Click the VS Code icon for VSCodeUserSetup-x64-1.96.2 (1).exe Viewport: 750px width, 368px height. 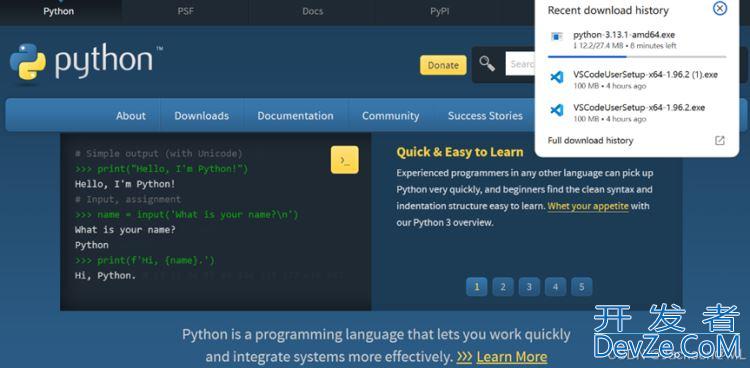(x=557, y=77)
